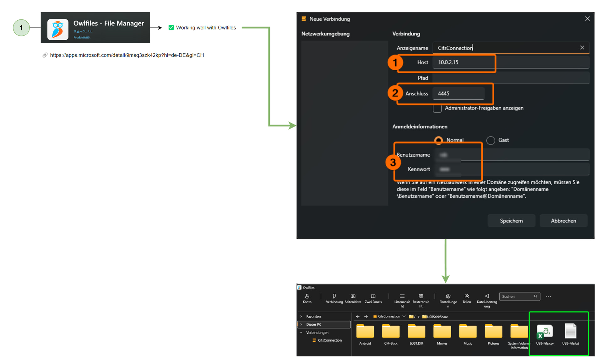The width and height of the screenshot is (603, 364).
Task: Select CifsConnection in the sidebar
Action: [x=329, y=340]
